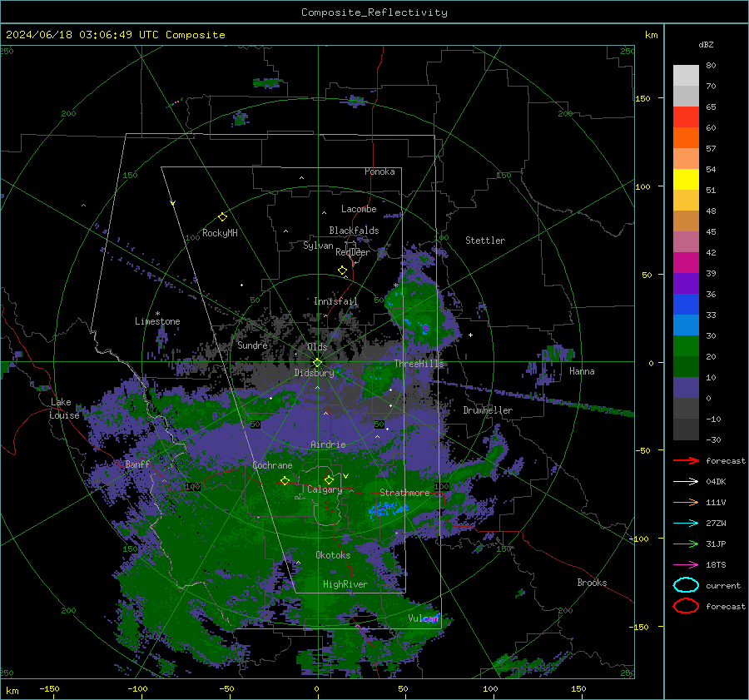
Task: Click the Innisfail town label
Action: click(x=335, y=301)
